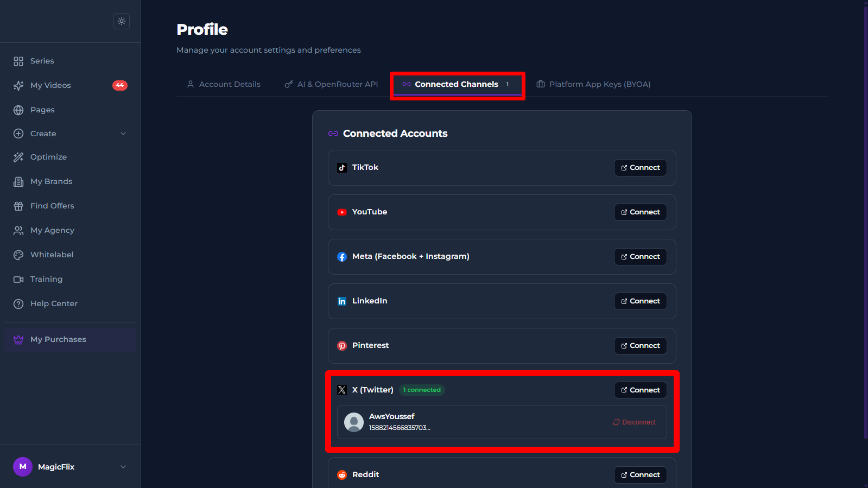Open the MagicFlix account dropdown chevron
Image resolution: width=868 pixels, height=488 pixels.
click(x=123, y=467)
